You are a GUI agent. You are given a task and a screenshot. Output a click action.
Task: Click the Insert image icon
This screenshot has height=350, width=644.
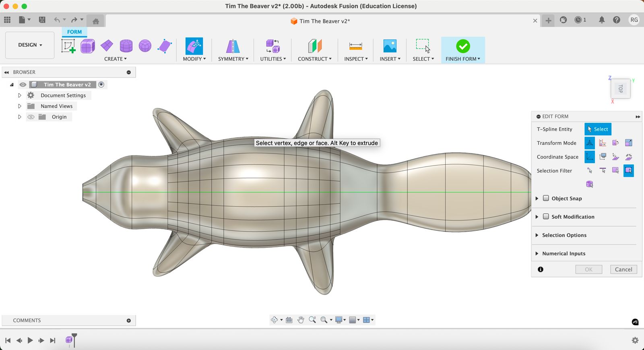390,46
